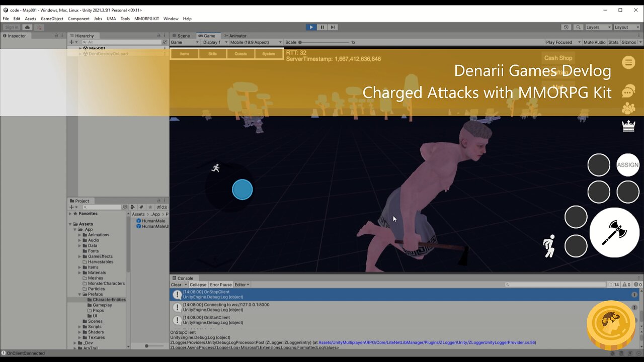Open the undo history icon
The height and width of the screenshot is (362, 644).
tap(567, 27)
